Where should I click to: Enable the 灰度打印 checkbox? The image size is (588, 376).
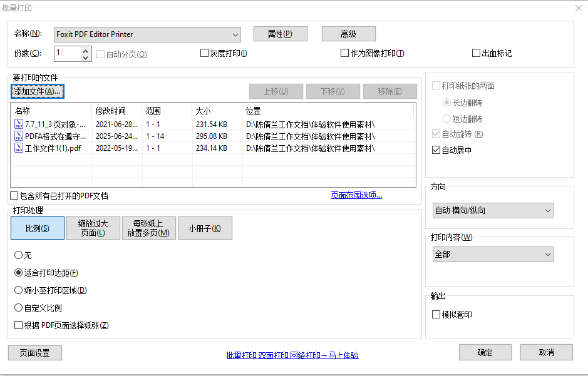(204, 53)
